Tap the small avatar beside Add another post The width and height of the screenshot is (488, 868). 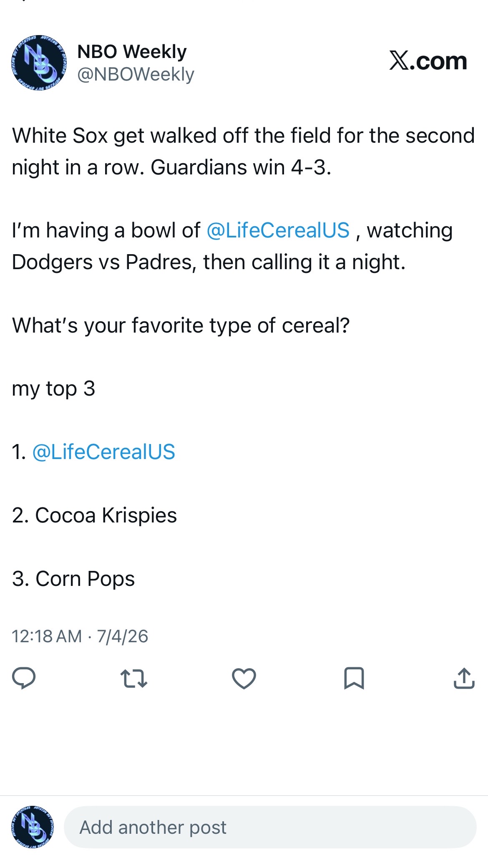(x=33, y=827)
